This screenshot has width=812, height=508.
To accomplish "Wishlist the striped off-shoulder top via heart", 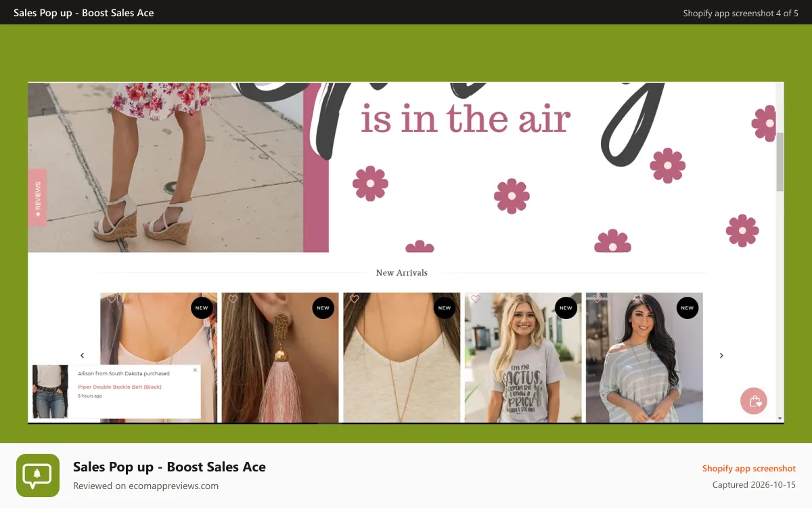I will pyautogui.click(x=597, y=299).
